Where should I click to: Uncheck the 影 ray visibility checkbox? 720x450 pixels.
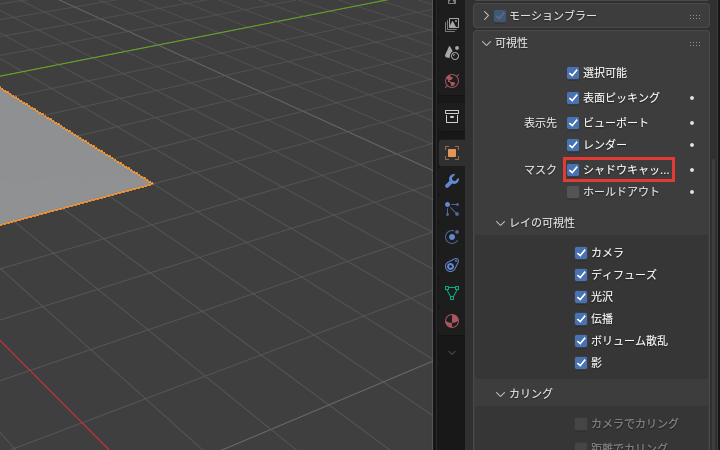point(581,363)
